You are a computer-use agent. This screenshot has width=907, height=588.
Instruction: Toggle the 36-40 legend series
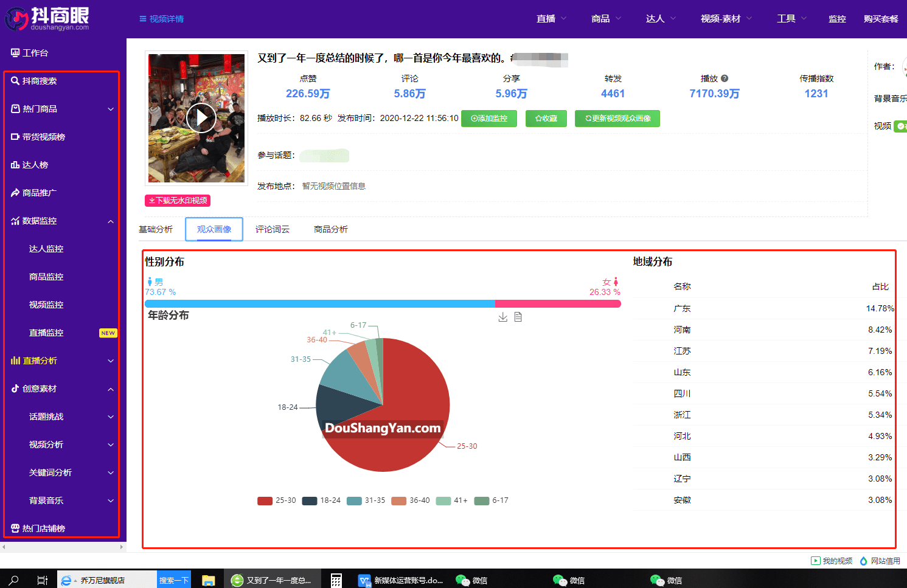click(411, 500)
